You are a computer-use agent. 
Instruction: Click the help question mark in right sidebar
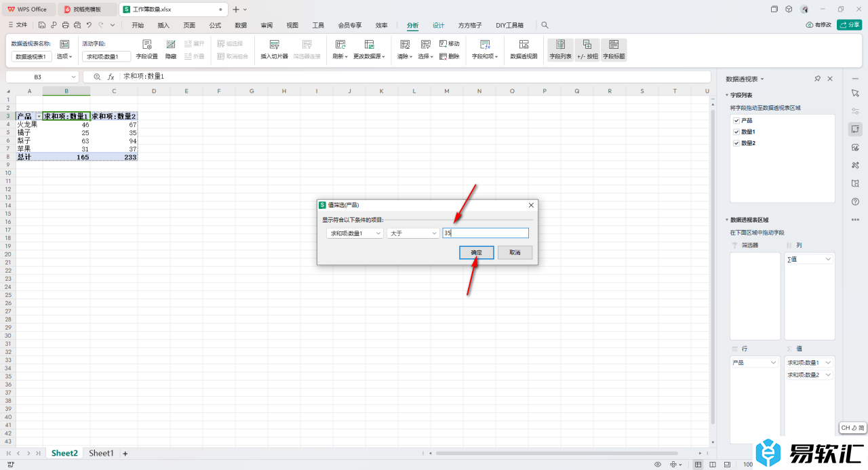(855, 201)
